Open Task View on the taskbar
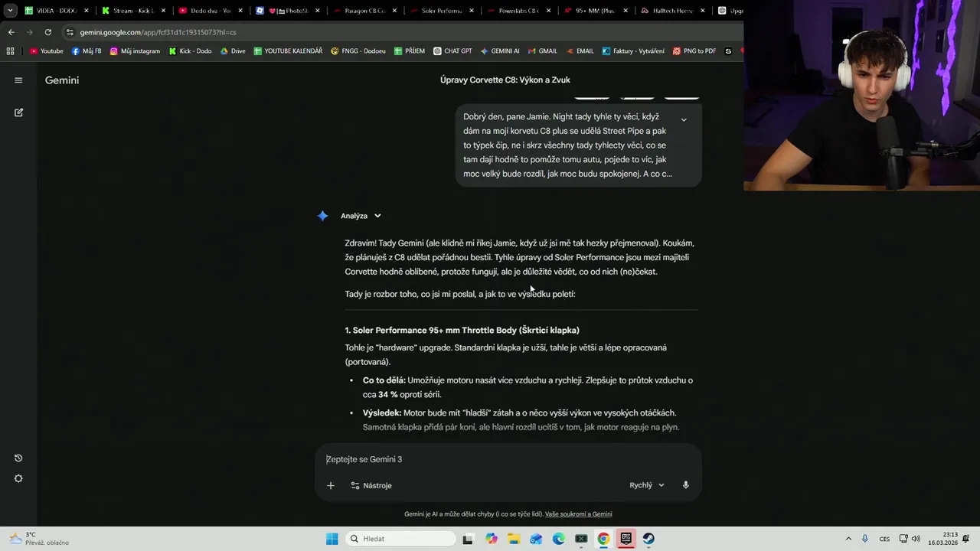Screen dimensions: 980x551 [x=468, y=539]
